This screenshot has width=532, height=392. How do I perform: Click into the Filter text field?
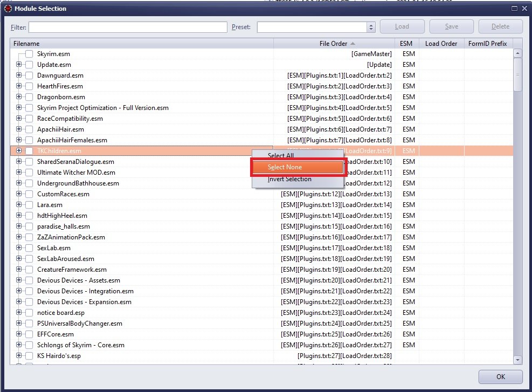pyautogui.click(x=128, y=27)
